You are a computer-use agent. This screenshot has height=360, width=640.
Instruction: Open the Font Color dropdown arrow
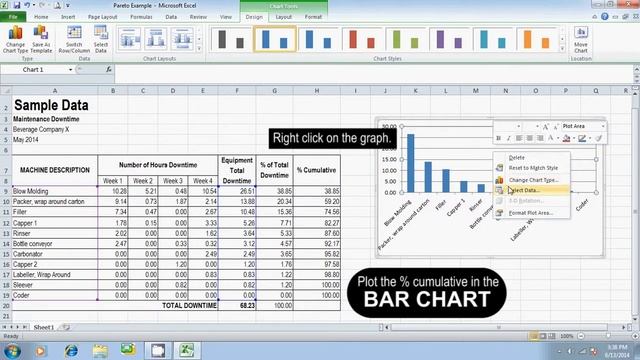click(x=558, y=138)
